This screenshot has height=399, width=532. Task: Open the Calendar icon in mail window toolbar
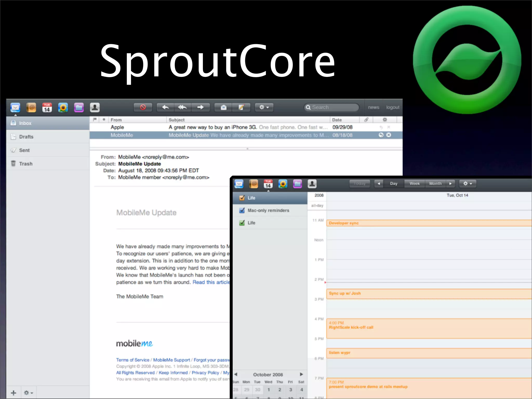tap(47, 107)
